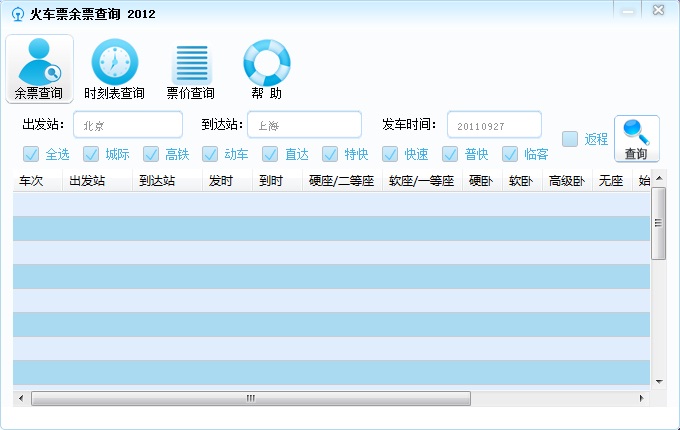The height and width of the screenshot is (430, 680).
Task: Focus the 出发站 input field
Action: point(128,125)
